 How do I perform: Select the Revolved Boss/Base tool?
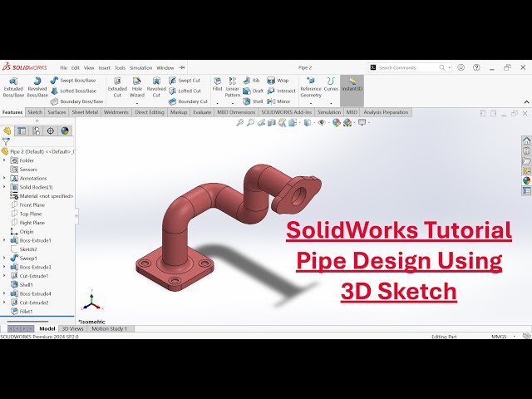(37, 87)
